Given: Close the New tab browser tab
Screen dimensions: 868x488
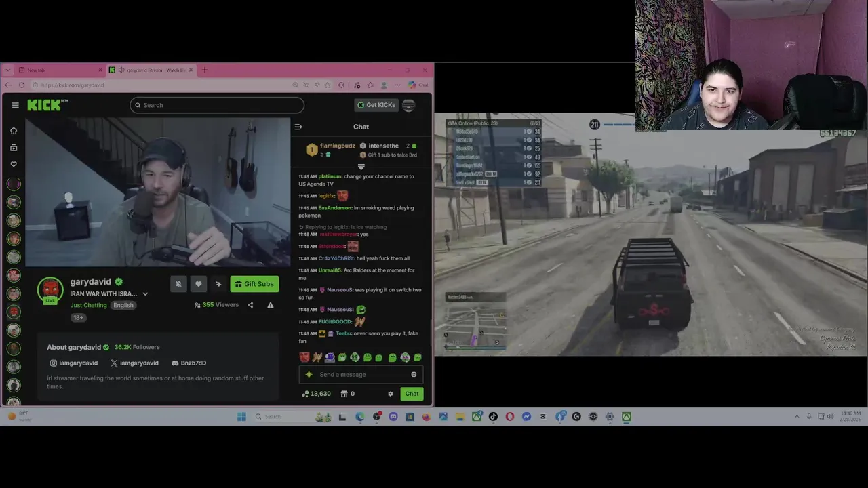Looking at the screenshot, I should [x=100, y=70].
